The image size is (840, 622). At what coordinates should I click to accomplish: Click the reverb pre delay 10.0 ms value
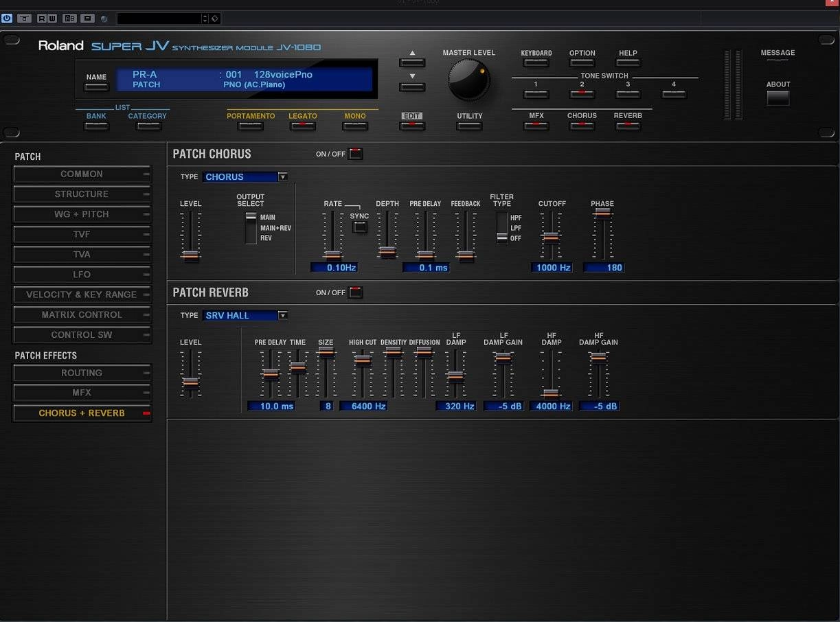tap(271, 406)
